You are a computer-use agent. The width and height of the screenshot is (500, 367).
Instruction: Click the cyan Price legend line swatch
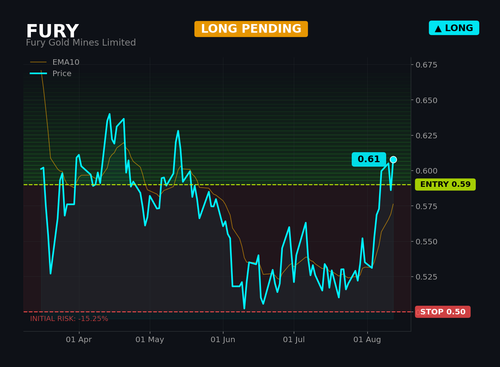click(x=38, y=73)
